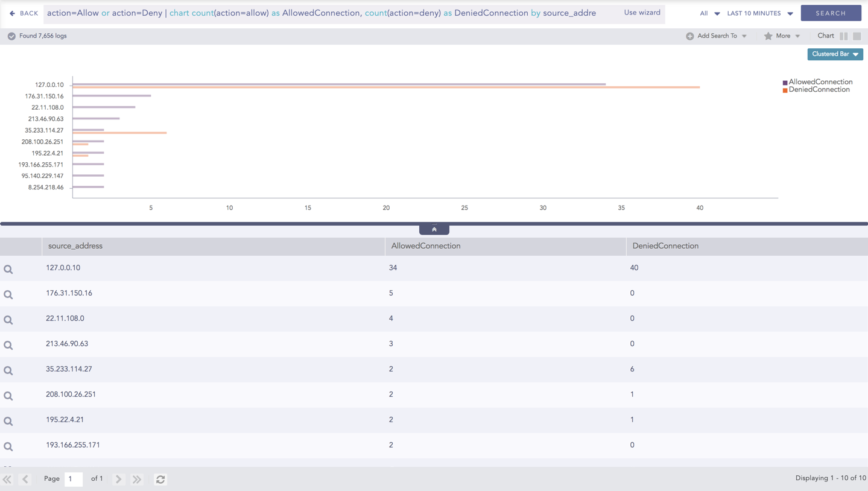Image resolution: width=868 pixels, height=491 pixels.
Task: Open the Last 10 Minutes time range dropdown
Action: coord(759,13)
